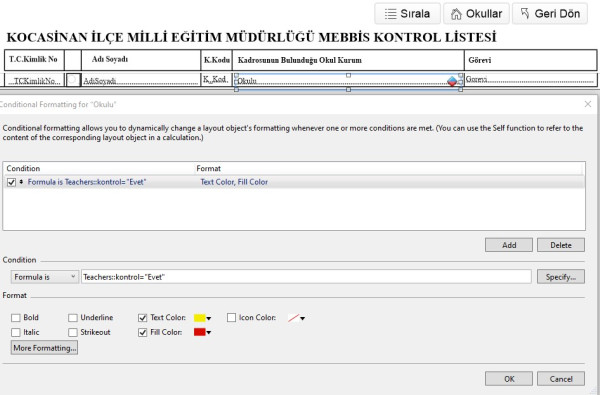
Task: Open the Icon Color dropdown arrow
Action: click(x=302, y=318)
